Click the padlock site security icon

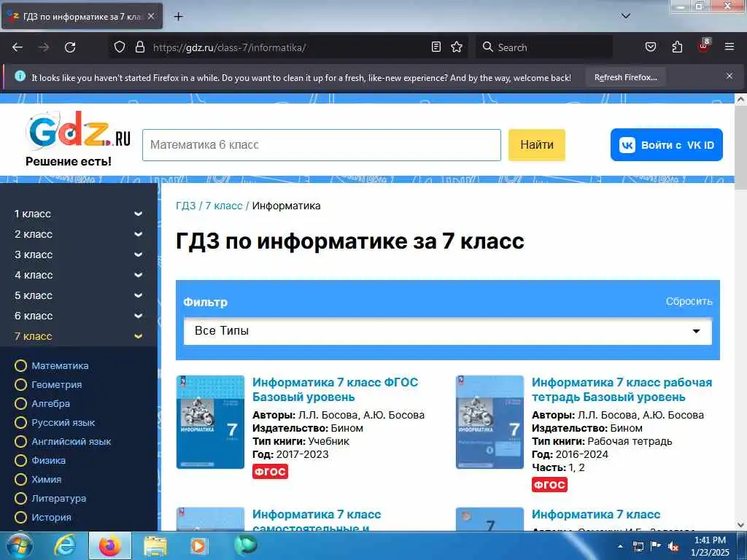(x=139, y=47)
